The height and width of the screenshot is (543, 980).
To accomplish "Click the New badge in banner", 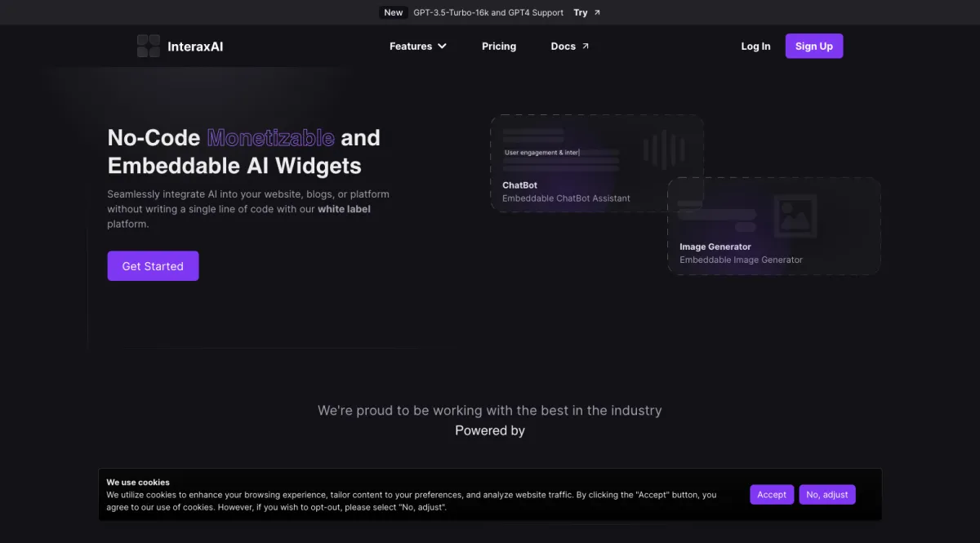I will tap(394, 12).
